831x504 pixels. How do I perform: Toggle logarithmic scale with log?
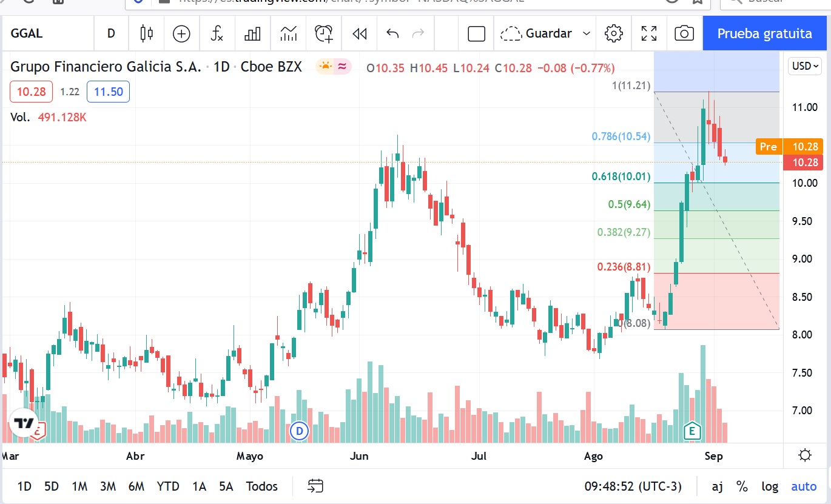[770, 486]
